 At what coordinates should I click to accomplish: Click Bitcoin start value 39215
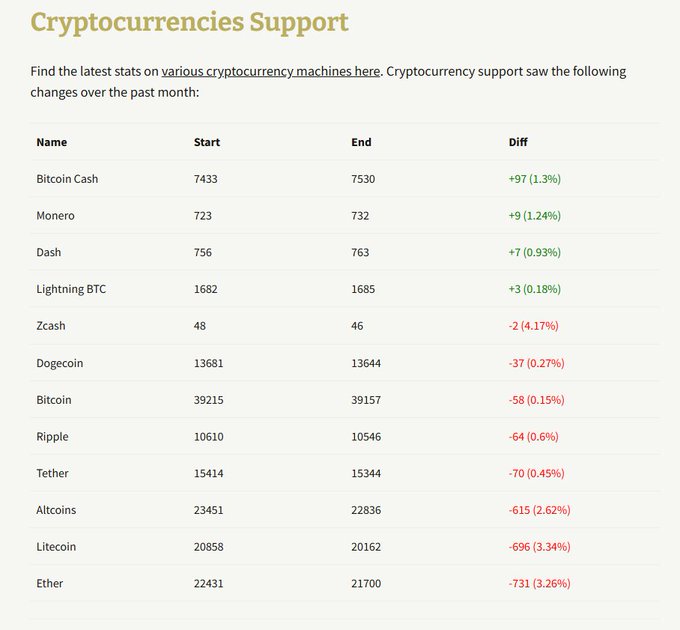[209, 400]
